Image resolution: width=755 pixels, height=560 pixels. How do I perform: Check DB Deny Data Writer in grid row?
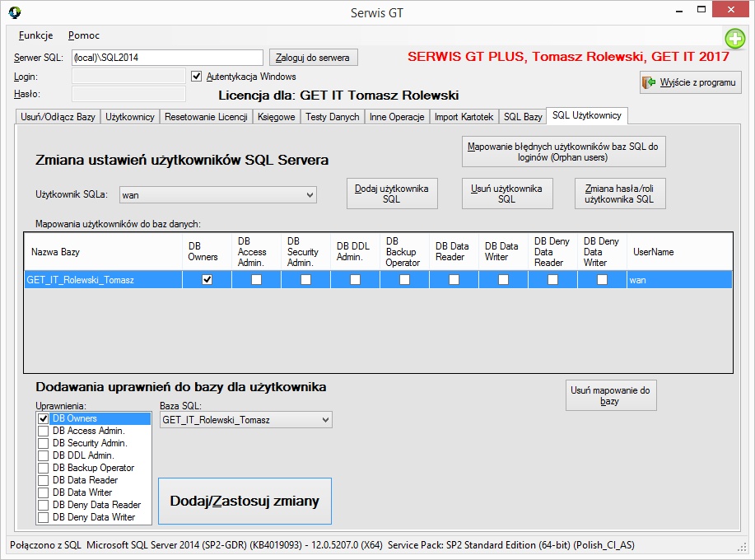pyautogui.click(x=602, y=280)
